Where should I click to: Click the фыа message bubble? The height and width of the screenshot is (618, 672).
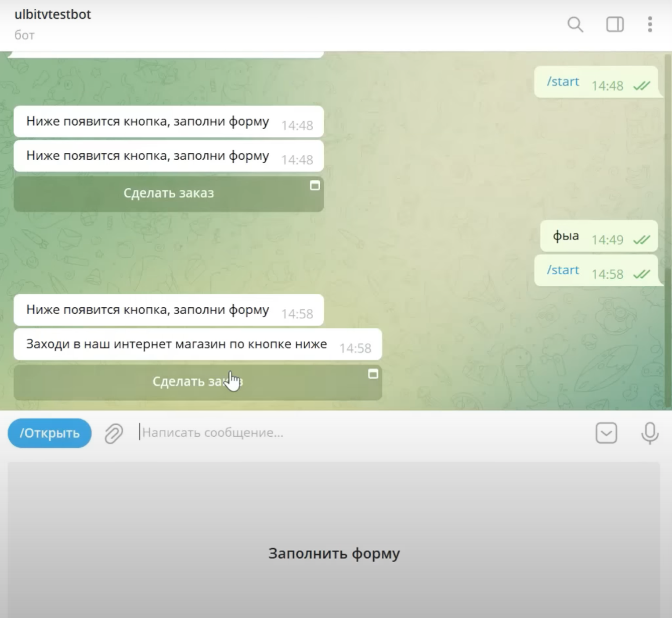[599, 236]
